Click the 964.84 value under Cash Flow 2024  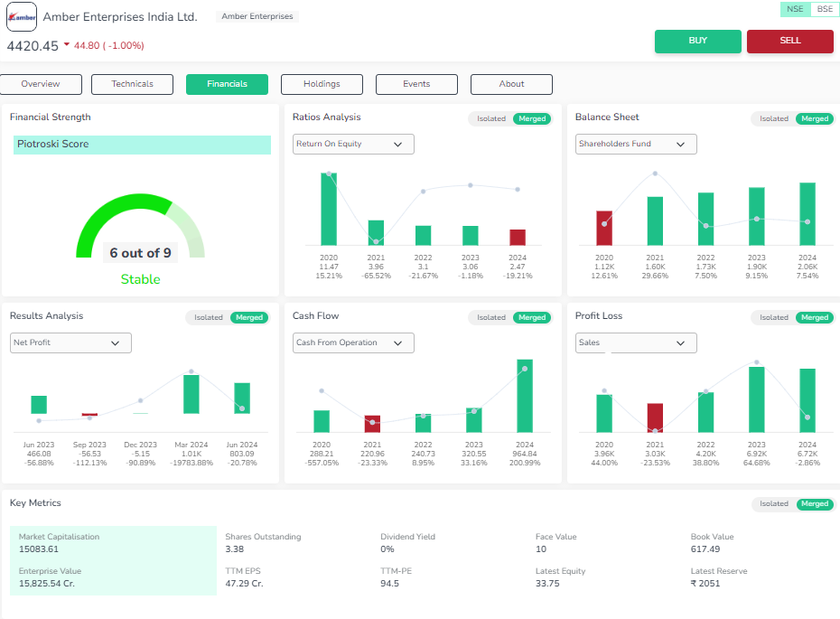click(525, 454)
